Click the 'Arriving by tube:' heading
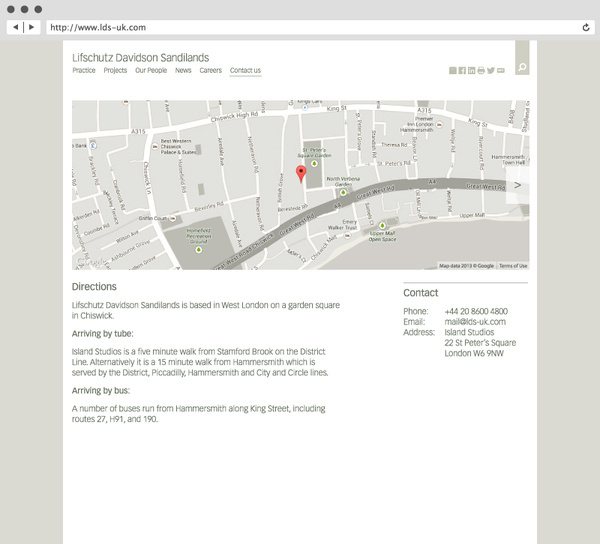Screen dimensions: 600x544 [103, 334]
